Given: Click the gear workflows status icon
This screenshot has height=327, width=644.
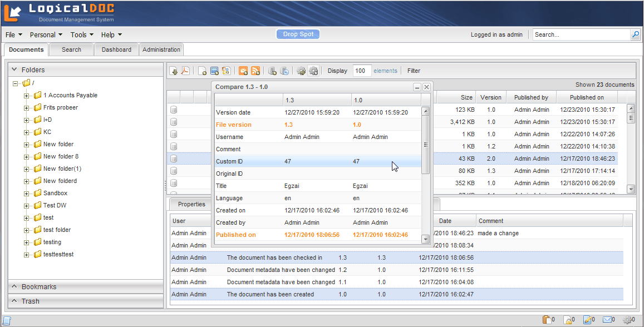Looking at the screenshot, I should 627,319.
